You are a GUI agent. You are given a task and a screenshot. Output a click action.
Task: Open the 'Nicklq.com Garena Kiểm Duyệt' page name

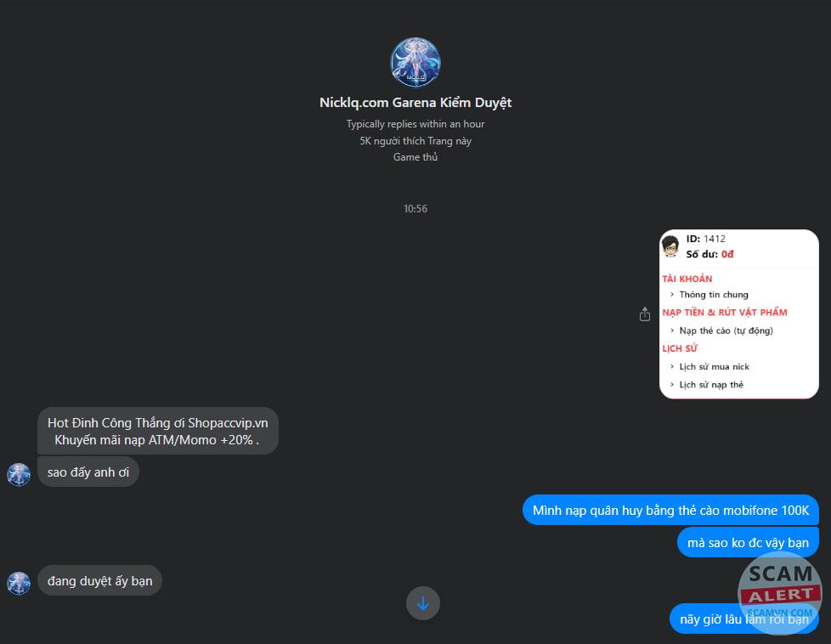pyautogui.click(x=415, y=102)
